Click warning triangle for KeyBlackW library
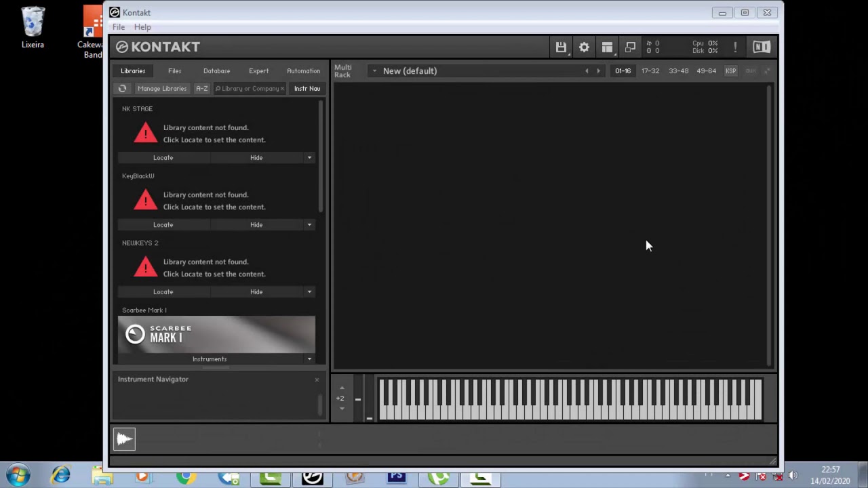Image resolution: width=868 pixels, height=488 pixels. (145, 199)
